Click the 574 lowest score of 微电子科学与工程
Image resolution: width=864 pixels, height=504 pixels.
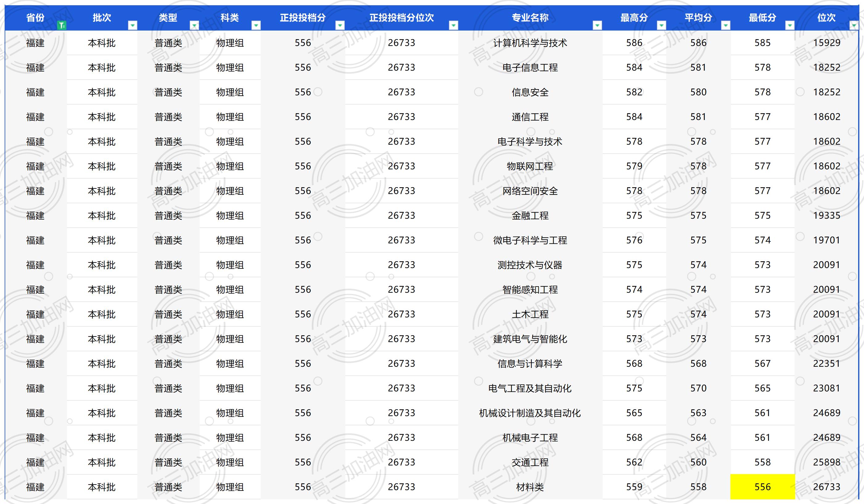762,240
